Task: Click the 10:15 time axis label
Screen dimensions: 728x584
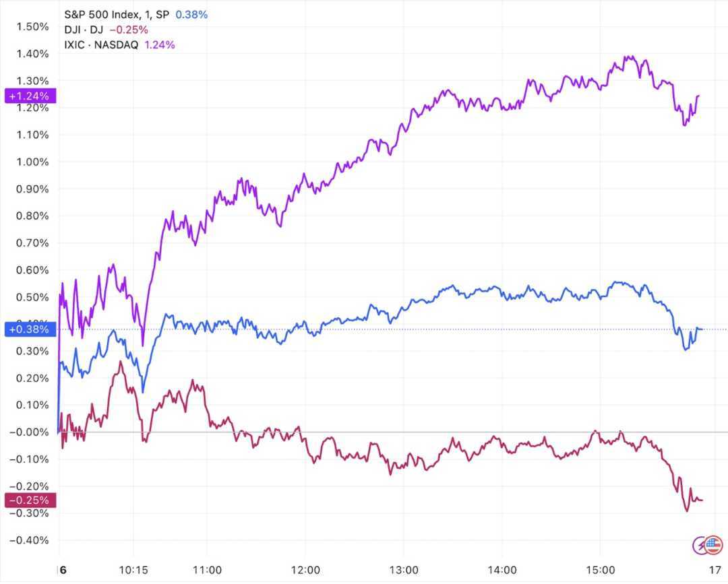Action: tap(133, 569)
